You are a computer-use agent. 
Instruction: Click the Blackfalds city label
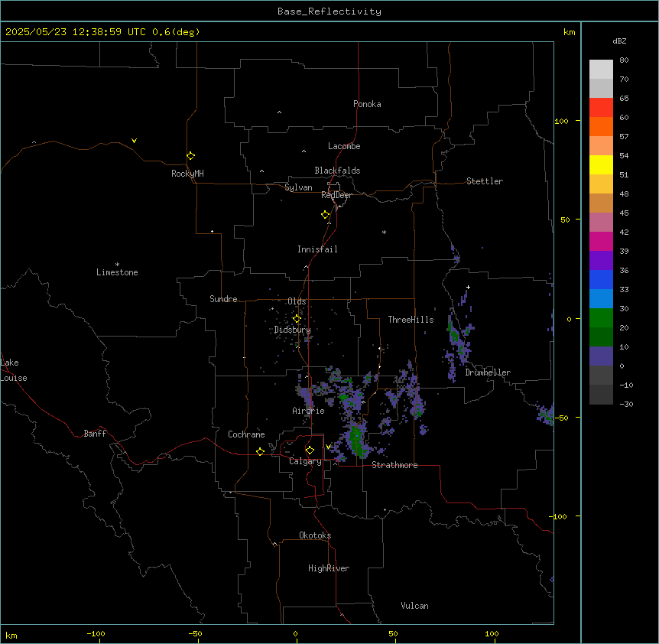pos(337,171)
